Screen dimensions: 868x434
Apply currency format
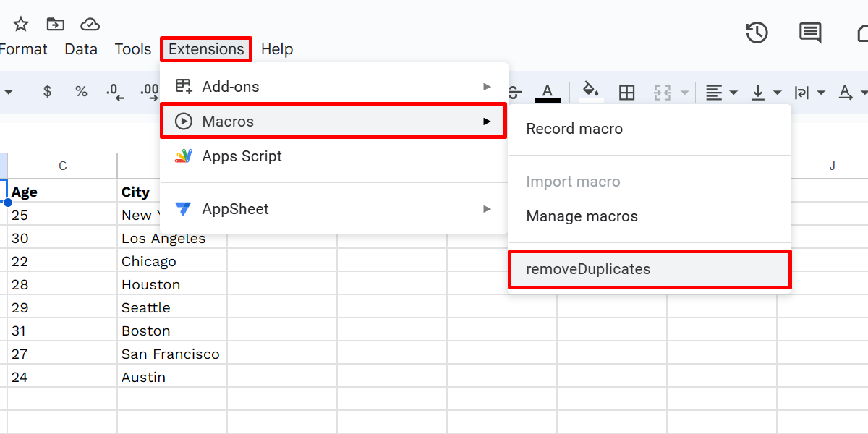click(47, 92)
